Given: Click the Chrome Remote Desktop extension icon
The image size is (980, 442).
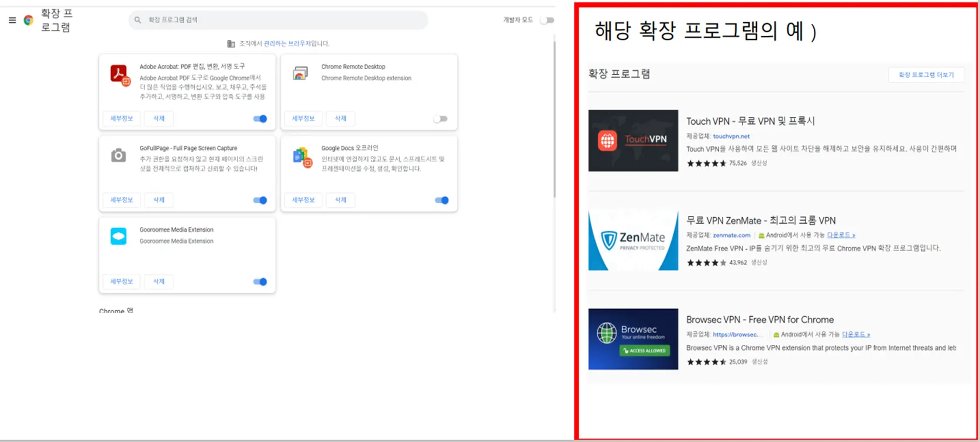Looking at the screenshot, I should click(x=300, y=73).
